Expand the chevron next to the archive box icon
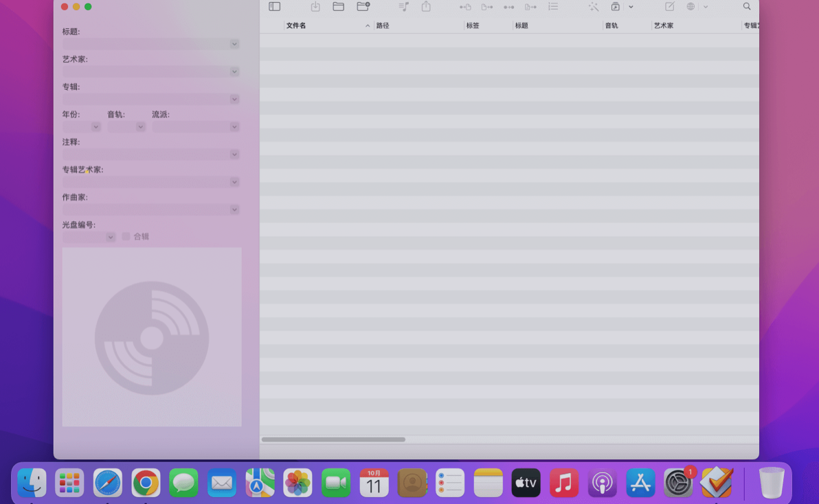 point(631,7)
